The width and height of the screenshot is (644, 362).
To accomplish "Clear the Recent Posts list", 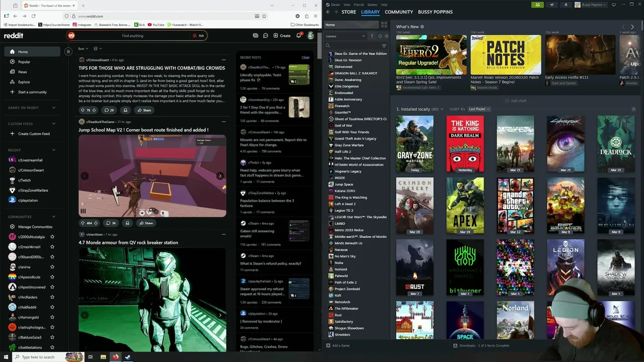I will click(x=305, y=57).
